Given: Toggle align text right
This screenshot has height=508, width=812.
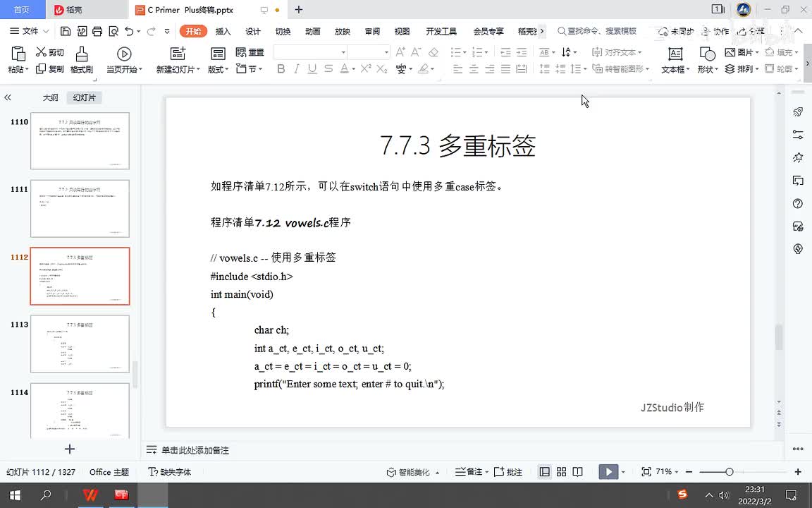Looking at the screenshot, I should coord(489,68).
